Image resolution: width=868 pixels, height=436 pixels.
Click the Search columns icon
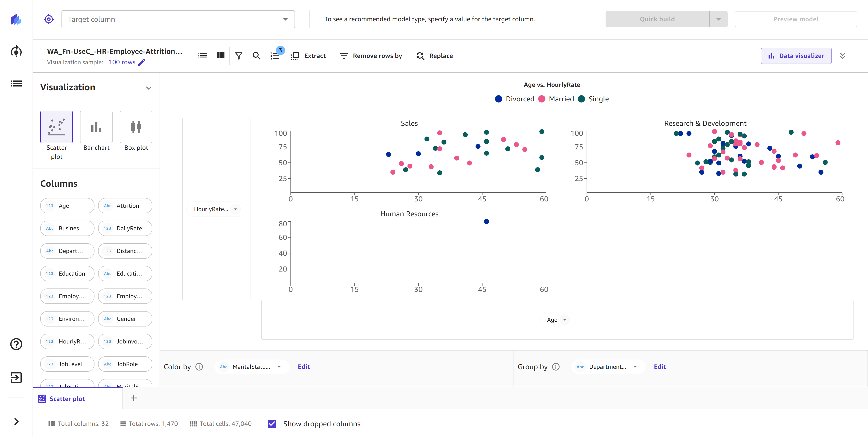pyautogui.click(x=257, y=56)
